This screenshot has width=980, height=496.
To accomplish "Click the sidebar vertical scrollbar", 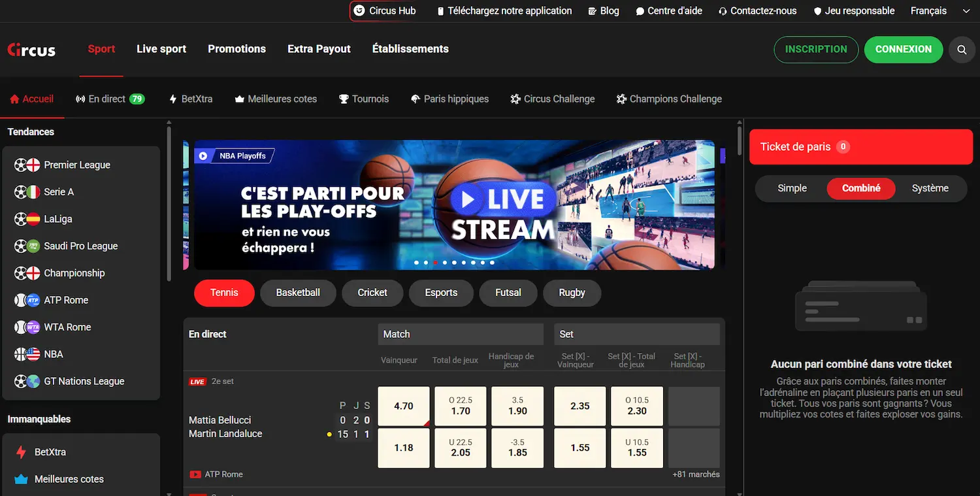I will tap(169, 203).
